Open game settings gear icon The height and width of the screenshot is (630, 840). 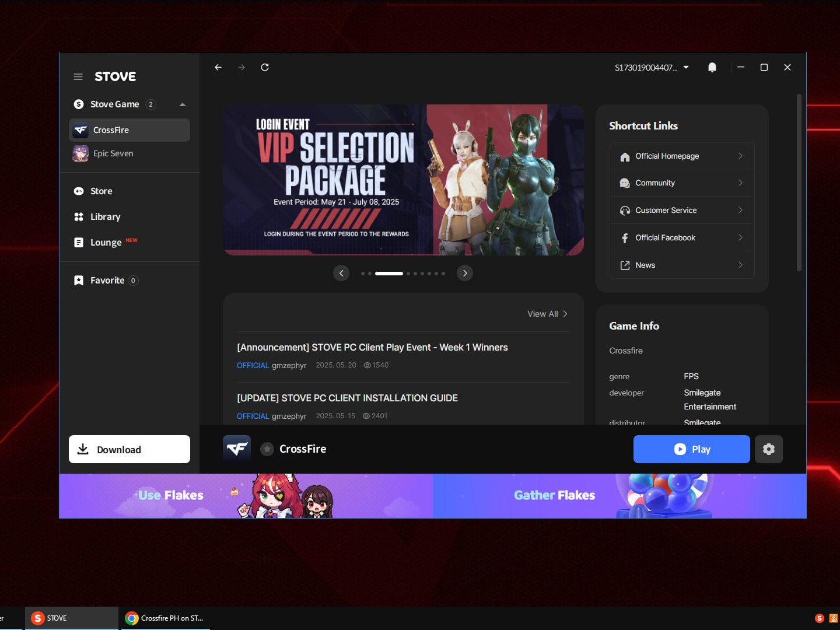click(x=769, y=449)
